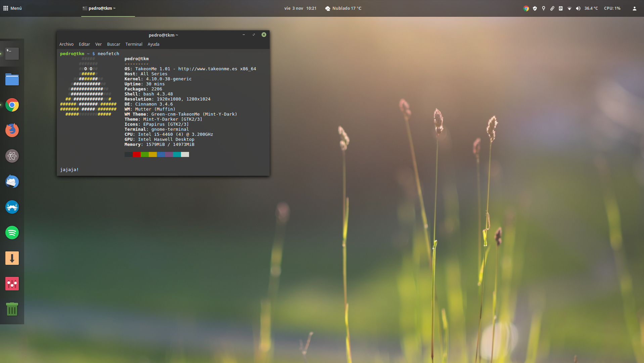Open the Files folder icon in dock
Image resolution: width=644 pixels, height=363 pixels.
pos(12,80)
